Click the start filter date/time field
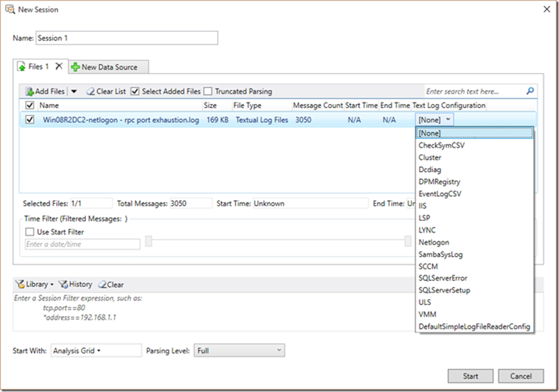559x392 pixels. pos(82,244)
